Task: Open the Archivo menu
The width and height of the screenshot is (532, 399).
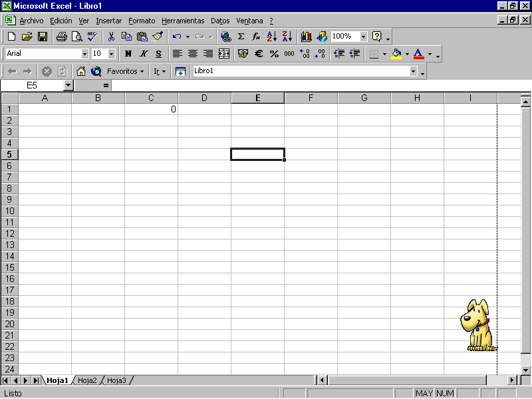Action: (x=31, y=21)
